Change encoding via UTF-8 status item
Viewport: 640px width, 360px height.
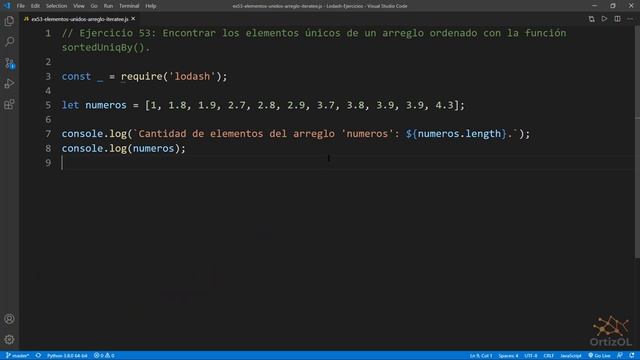(531, 356)
